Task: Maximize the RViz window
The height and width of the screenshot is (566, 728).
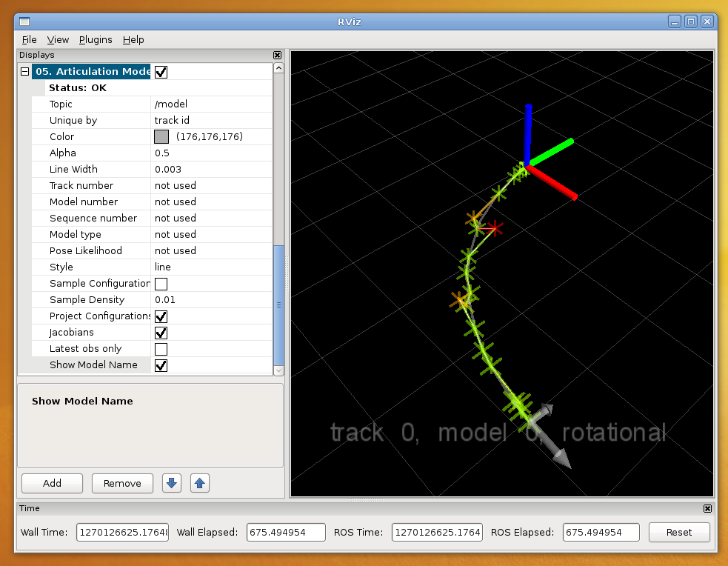Action: pos(691,21)
